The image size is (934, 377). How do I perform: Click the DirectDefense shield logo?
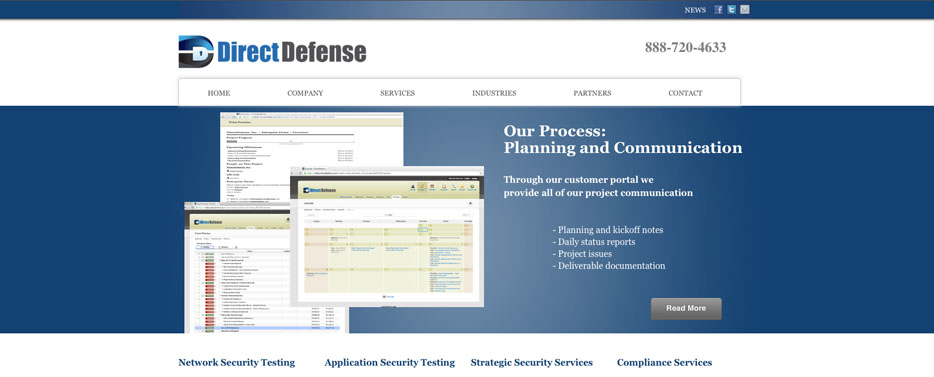coord(196,52)
